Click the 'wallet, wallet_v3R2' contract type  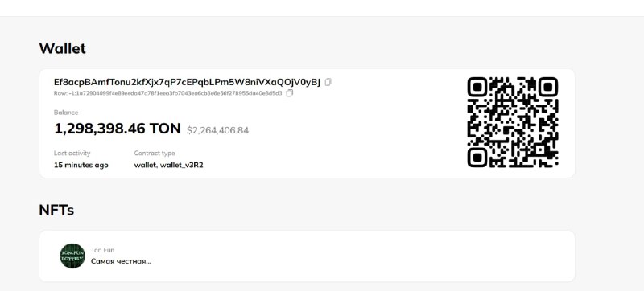tap(169, 165)
